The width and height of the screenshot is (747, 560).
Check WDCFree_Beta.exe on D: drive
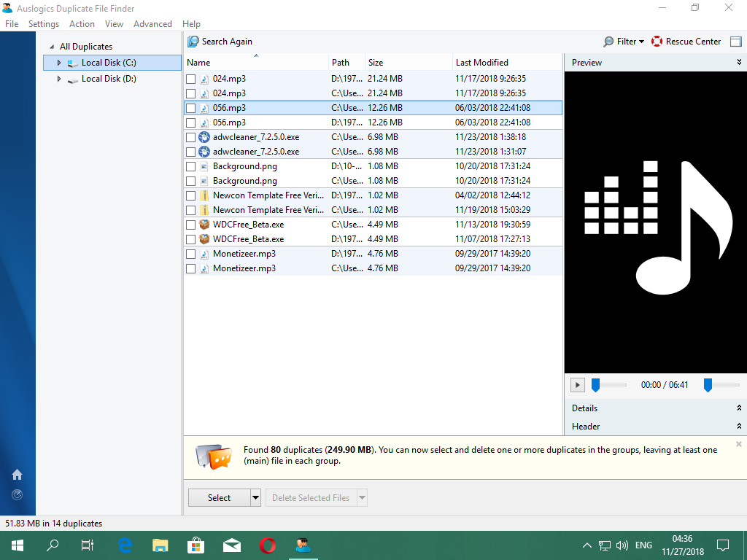click(190, 239)
